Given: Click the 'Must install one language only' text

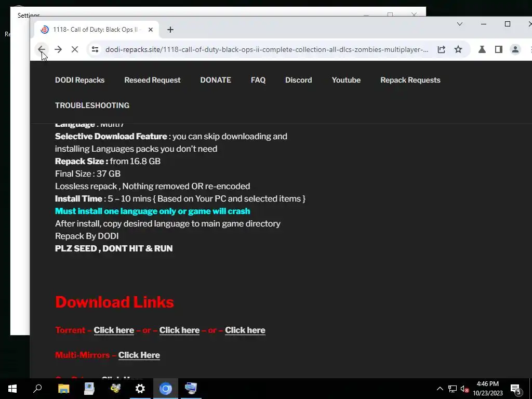Looking at the screenshot, I should click(x=152, y=211).
